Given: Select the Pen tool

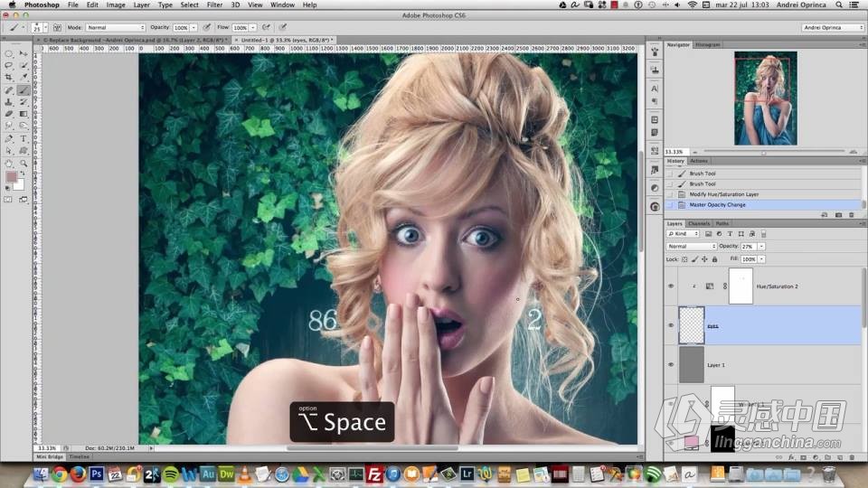Looking at the screenshot, I should 9,138.
